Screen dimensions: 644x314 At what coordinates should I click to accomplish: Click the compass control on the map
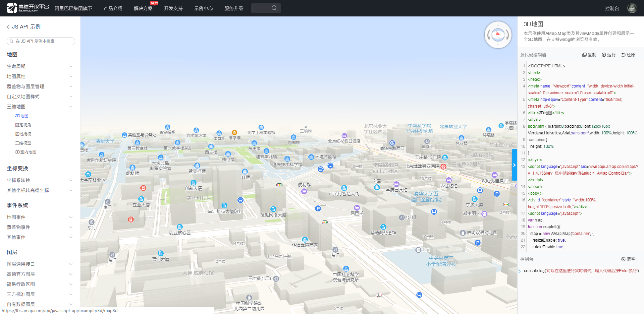pyautogui.click(x=498, y=35)
